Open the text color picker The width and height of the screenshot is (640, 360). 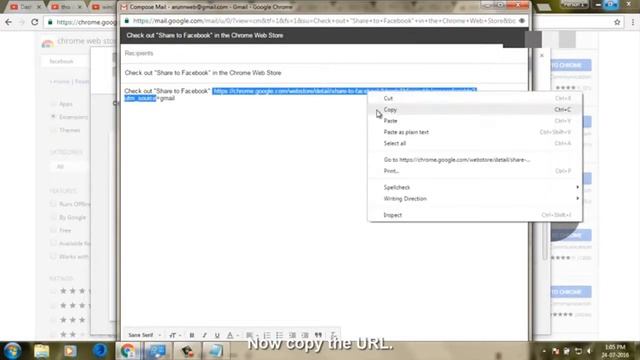[232, 335]
